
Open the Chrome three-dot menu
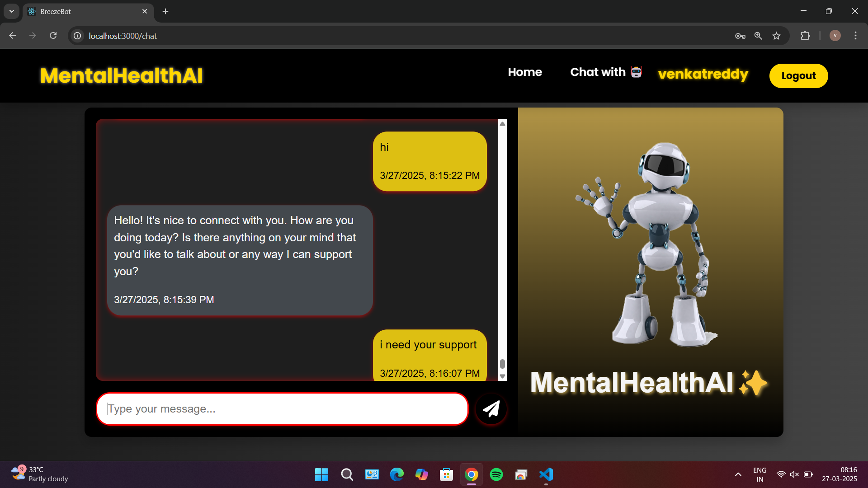tap(855, 36)
